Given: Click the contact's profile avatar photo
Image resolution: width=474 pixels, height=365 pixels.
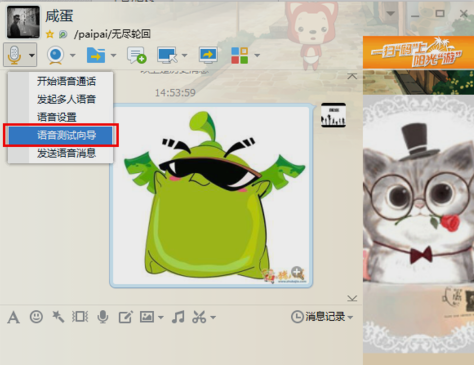Looking at the screenshot, I should [x=23, y=22].
